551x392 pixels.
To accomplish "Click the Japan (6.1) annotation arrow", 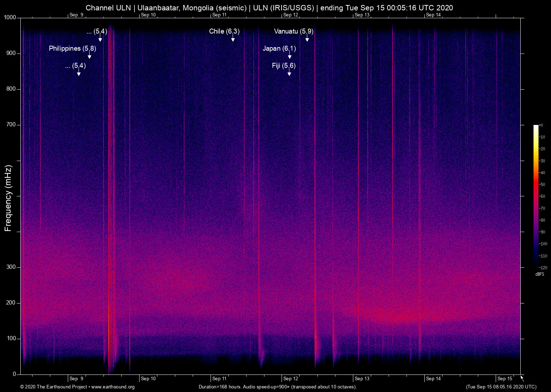I will 289,56.
